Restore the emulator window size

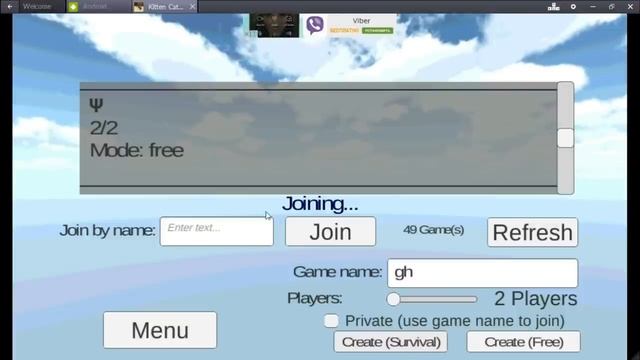(611, 7)
